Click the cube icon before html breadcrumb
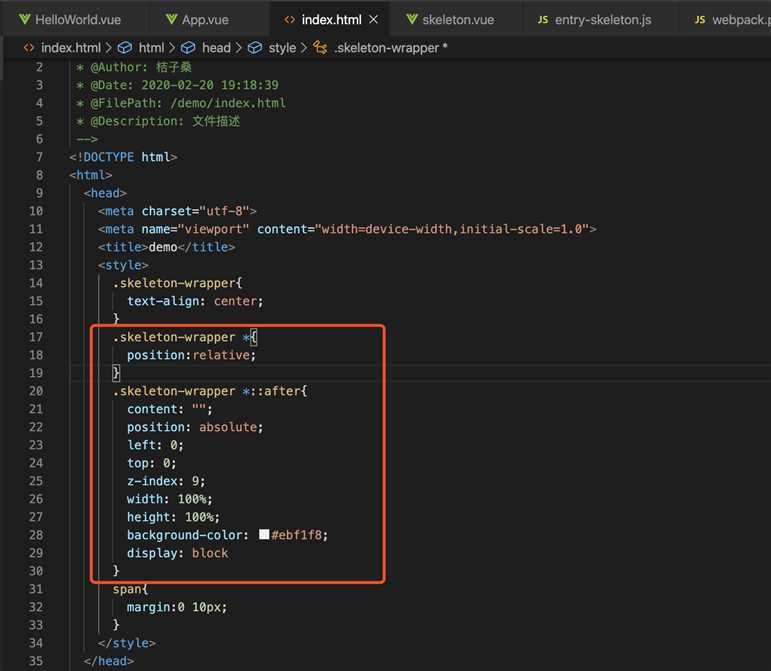This screenshot has width=771, height=671. [125, 48]
